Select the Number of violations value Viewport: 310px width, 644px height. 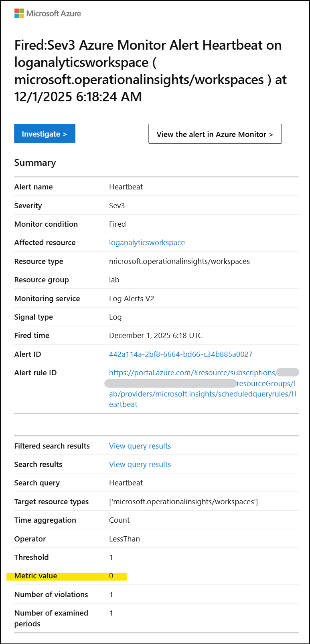[x=111, y=595]
